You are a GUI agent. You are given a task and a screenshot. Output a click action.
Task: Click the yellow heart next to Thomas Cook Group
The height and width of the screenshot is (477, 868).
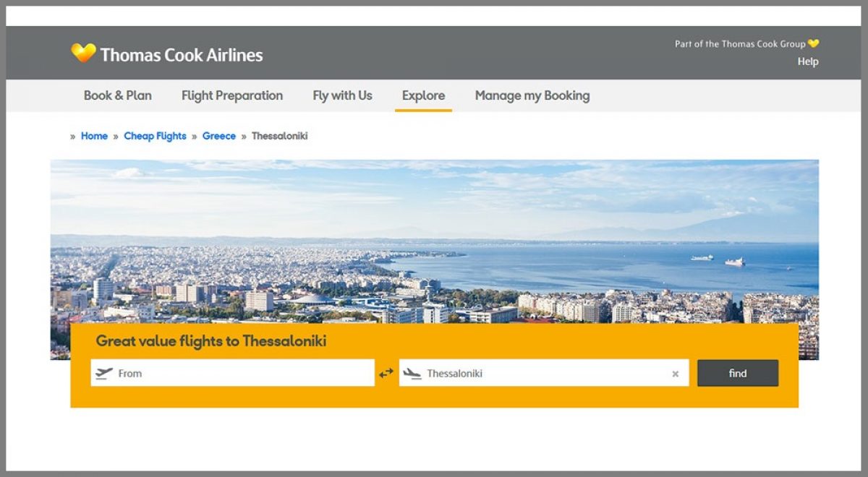tap(814, 43)
